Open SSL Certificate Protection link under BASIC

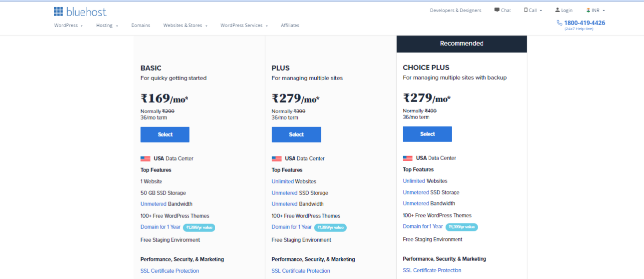pos(170,271)
